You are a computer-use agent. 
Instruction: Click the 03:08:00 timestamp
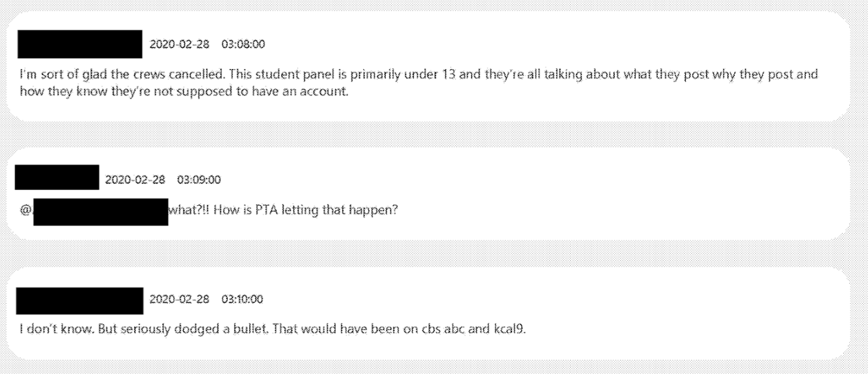coord(243,44)
